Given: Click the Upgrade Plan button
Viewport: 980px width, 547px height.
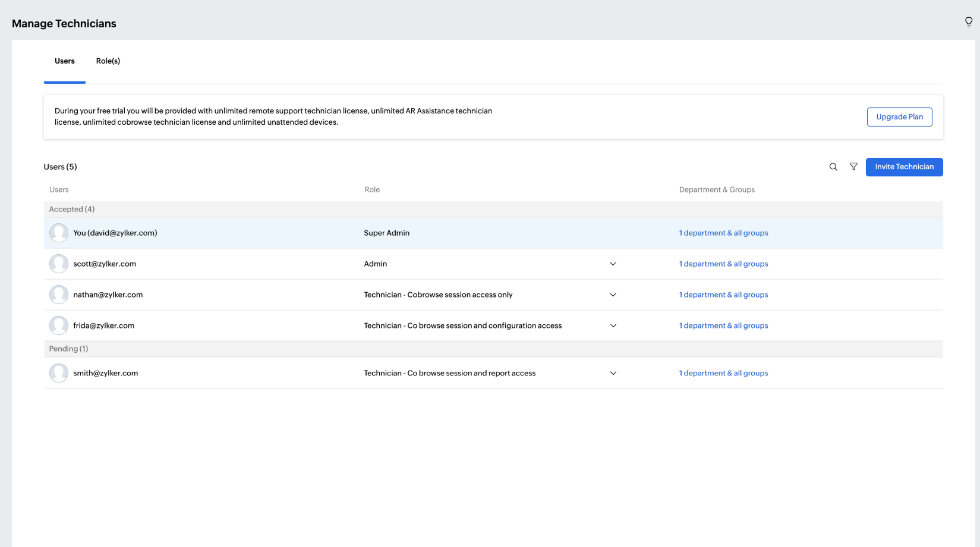Looking at the screenshot, I should click(899, 117).
